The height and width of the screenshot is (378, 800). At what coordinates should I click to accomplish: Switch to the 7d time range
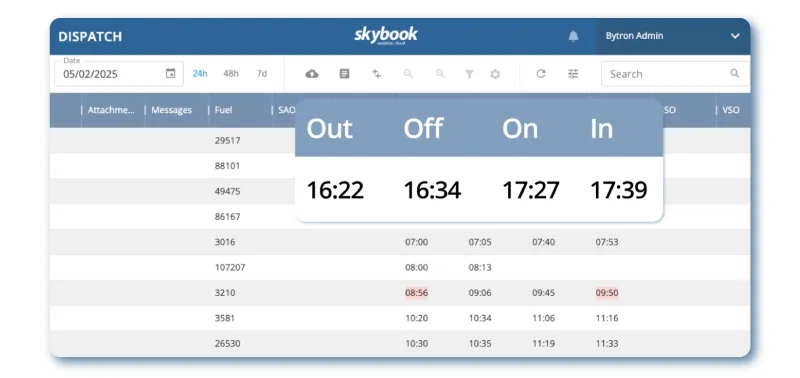tap(262, 73)
